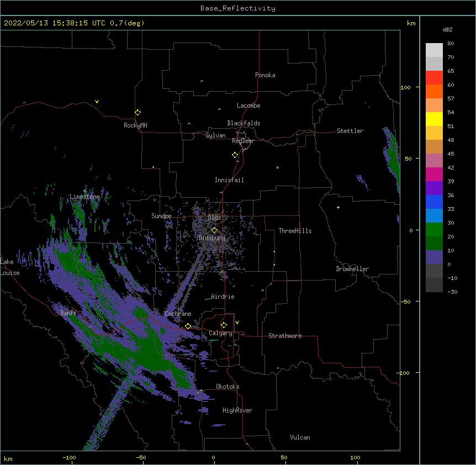Click the km unit label in top-right corner
This screenshot has width=476, height=465.
pyautogui.click(x=411, y=23)
